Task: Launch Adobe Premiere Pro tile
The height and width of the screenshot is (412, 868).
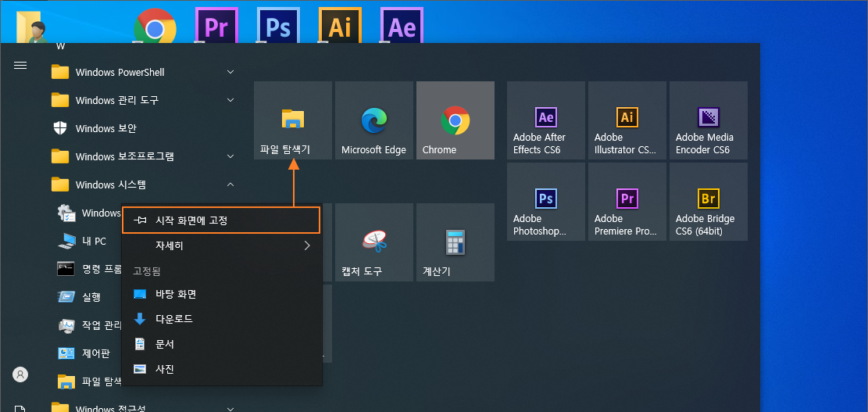Action: pyautogui.click(x=627, y=202)
